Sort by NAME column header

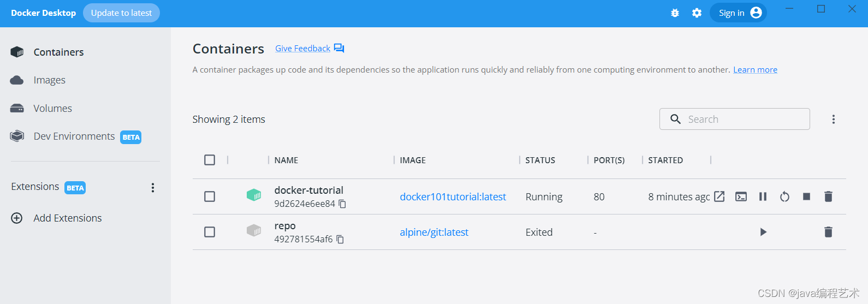point(286,160)
